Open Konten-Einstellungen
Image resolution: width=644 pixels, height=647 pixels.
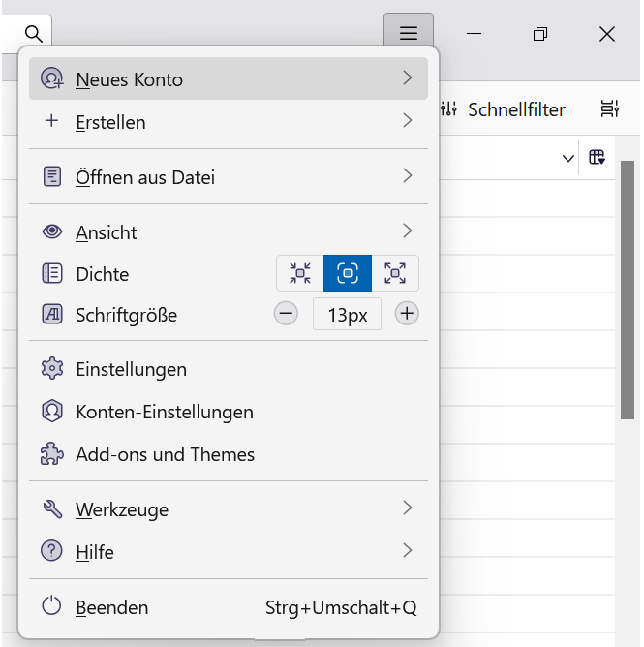coord(164,412)
